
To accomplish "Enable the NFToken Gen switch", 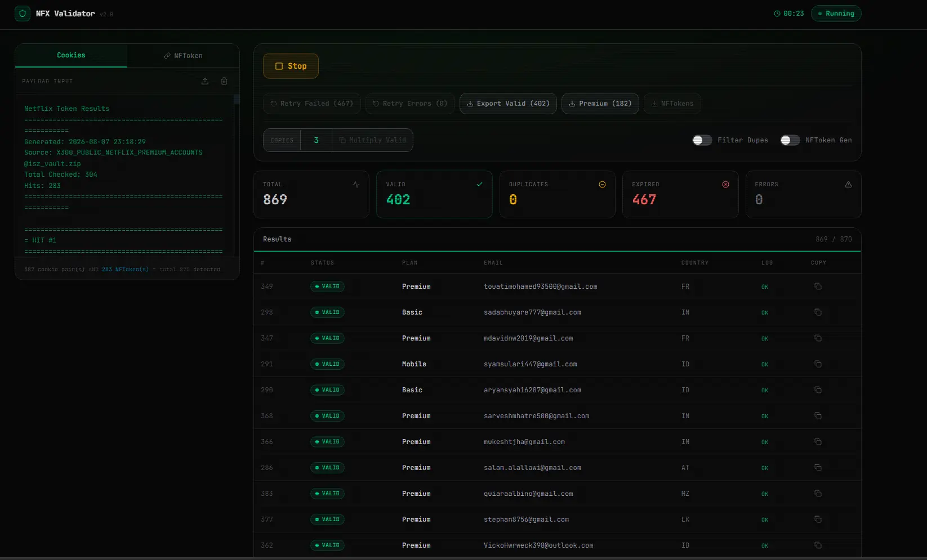I will tap(790, 140).
